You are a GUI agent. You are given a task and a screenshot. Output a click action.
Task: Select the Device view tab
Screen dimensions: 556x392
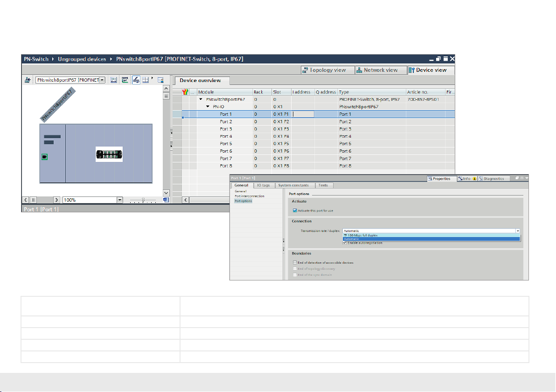click(431, 70)
